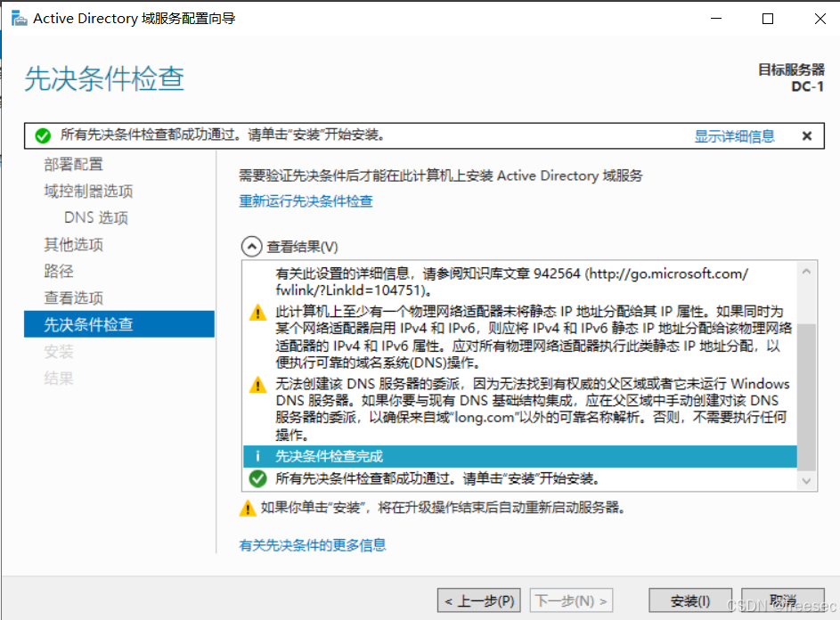840x620 pixels.
Task: Click the 安装(I) button
Action: click(690, 600)
